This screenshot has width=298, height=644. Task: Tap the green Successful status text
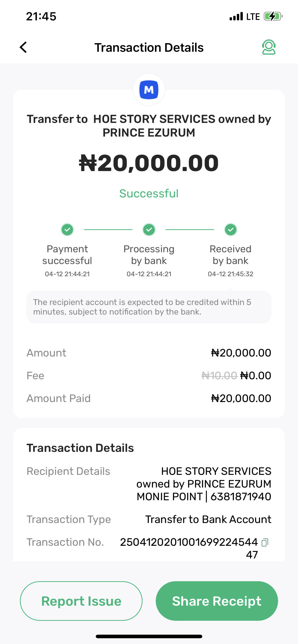coord(149,194)
